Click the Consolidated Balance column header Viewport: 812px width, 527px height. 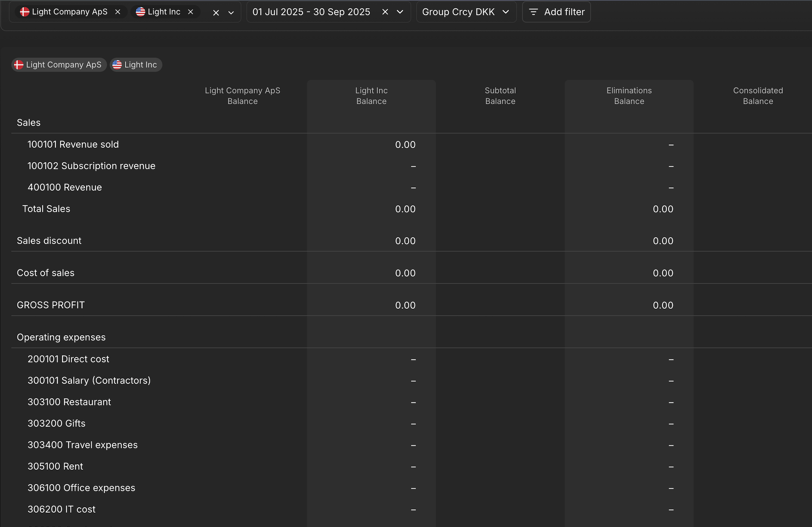(x=758, y=96)
